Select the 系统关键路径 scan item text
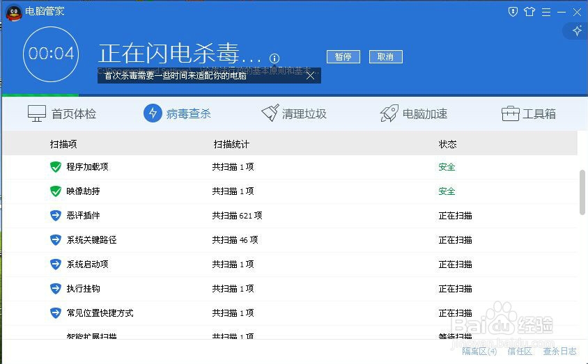The height and width of the screenshot is (364, 588). click(91, 240)
